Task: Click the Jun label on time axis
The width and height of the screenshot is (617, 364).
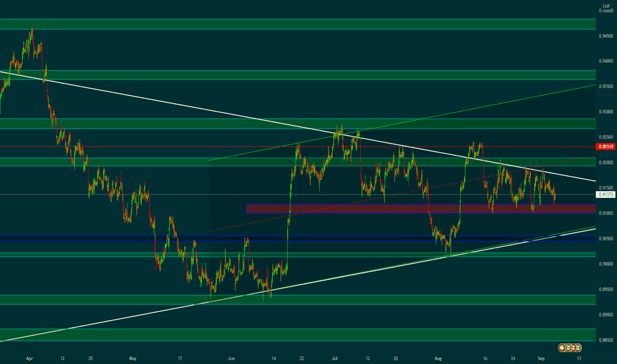Action: click(232, 359)
